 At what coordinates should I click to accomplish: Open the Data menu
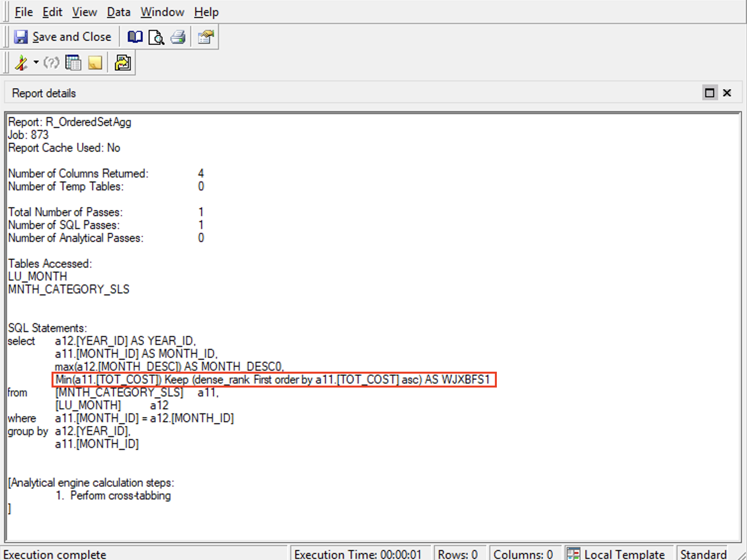(x=118, y=11)
